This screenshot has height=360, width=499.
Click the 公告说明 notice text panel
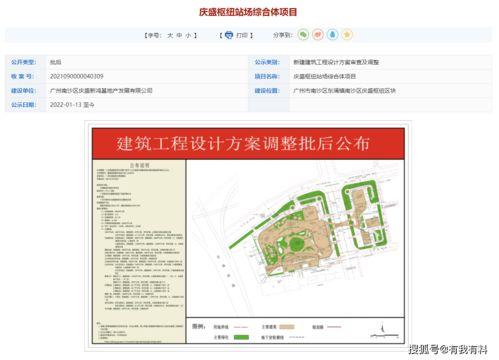point(139,251)
